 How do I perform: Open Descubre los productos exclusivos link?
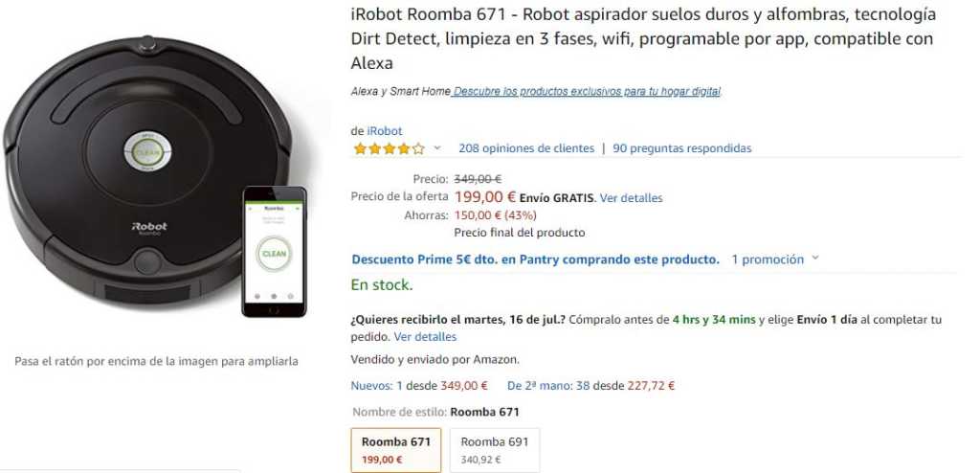pyautogui.click(x=587, y=92)
